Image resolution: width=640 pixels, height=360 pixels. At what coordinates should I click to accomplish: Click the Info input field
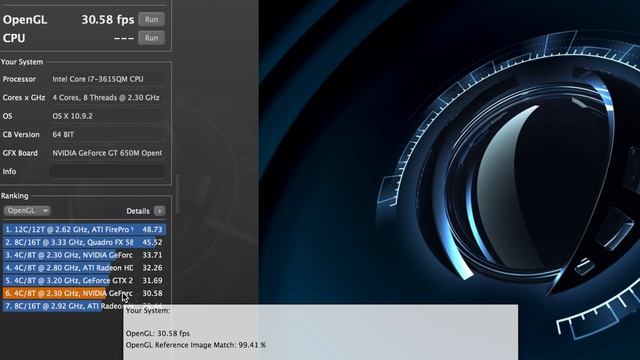pyautogui.click(x=107, y=171)
